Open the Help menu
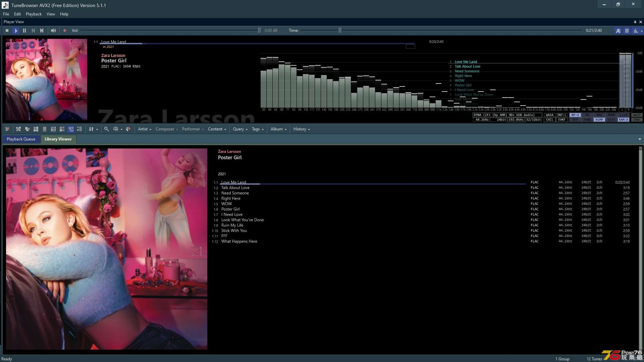The image size is (644, 362). (x=64, y=14)
